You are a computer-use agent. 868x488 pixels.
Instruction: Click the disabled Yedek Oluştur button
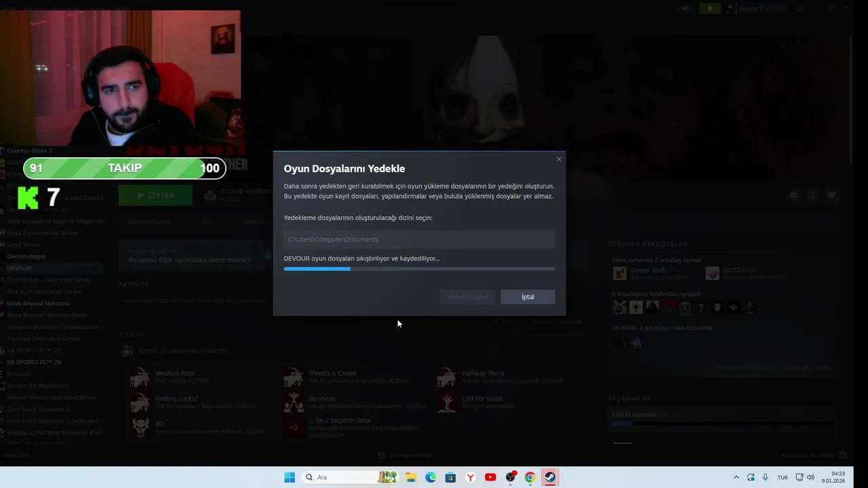point(467,297)
